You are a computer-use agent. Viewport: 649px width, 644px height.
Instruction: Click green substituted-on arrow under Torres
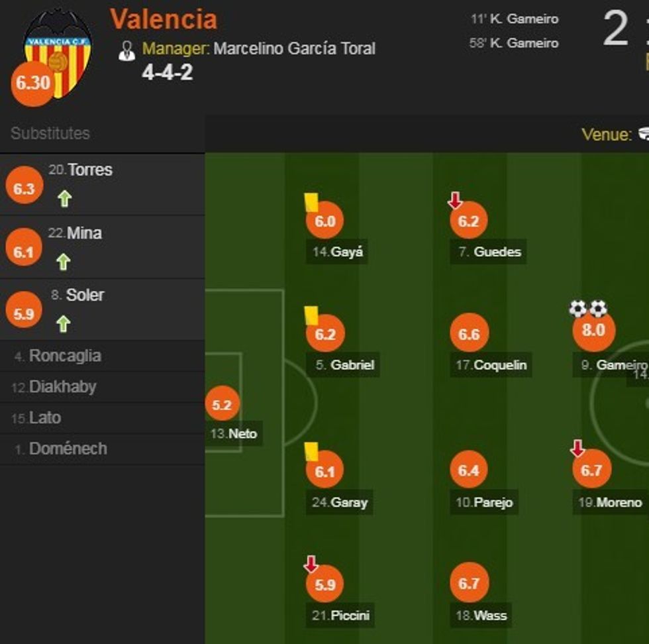point(64,198)
